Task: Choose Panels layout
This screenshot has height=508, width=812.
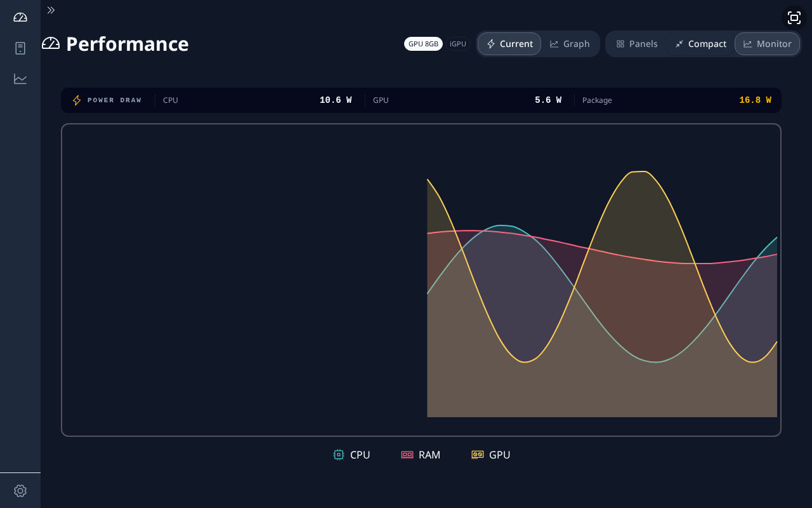Action: pyautogui.click(x=637, y=44)
